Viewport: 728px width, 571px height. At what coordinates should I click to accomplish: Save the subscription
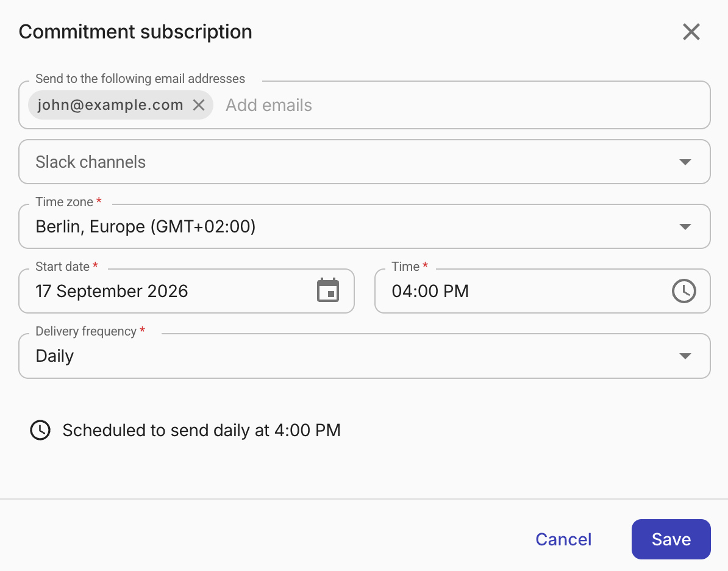click(671, 539)
